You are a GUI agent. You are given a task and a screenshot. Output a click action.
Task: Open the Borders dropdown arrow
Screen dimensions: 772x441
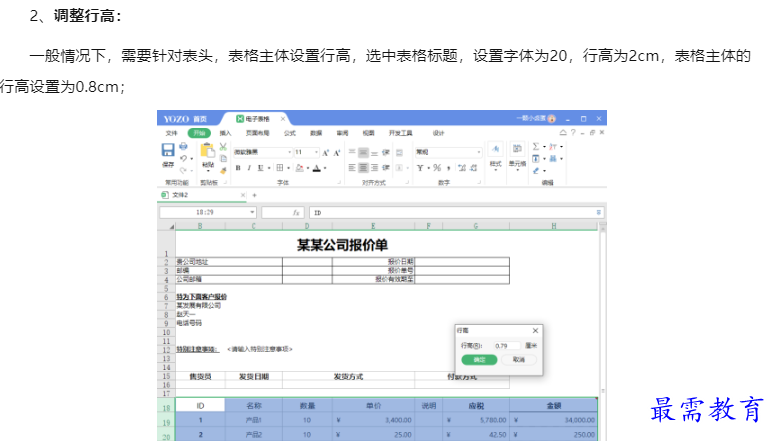click(289, 168)
